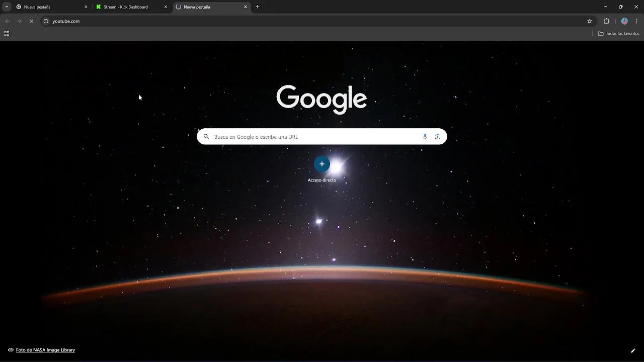Close the Stream - Kick Dashboard tab
This screenshot has height=362, width=644.
166,7
